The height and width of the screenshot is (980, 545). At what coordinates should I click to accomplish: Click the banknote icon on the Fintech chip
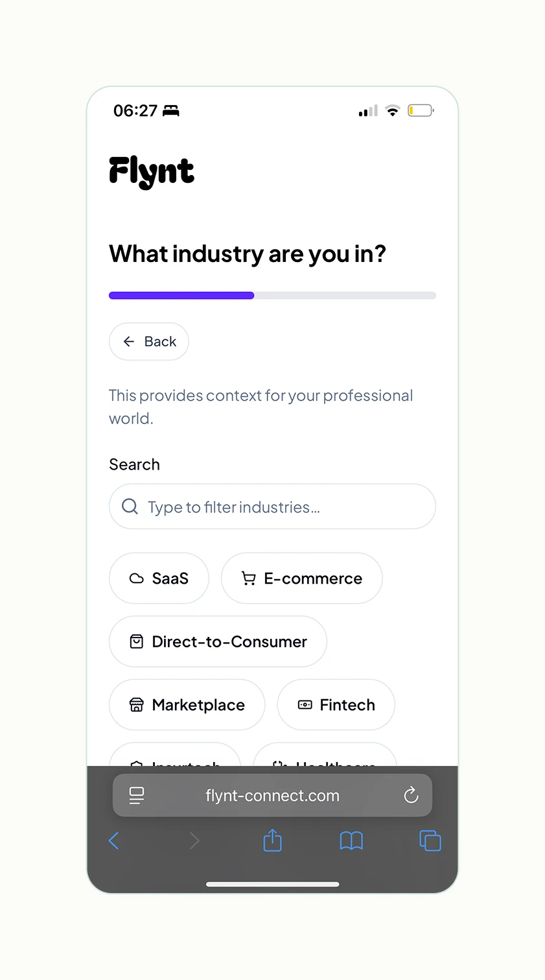pos(305,704)
